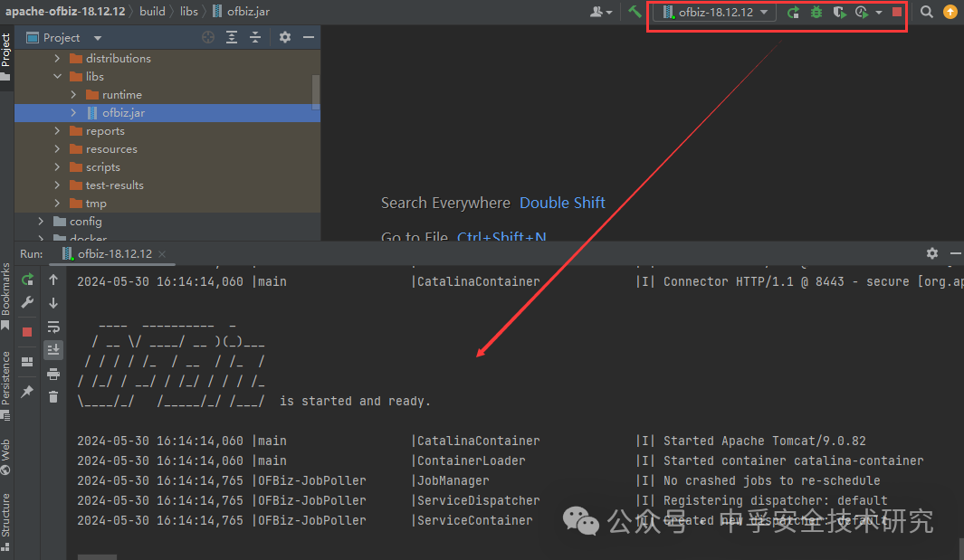
Task: Select opened file locate target icon
Action: pyautogui.click(x=208, y=37)
